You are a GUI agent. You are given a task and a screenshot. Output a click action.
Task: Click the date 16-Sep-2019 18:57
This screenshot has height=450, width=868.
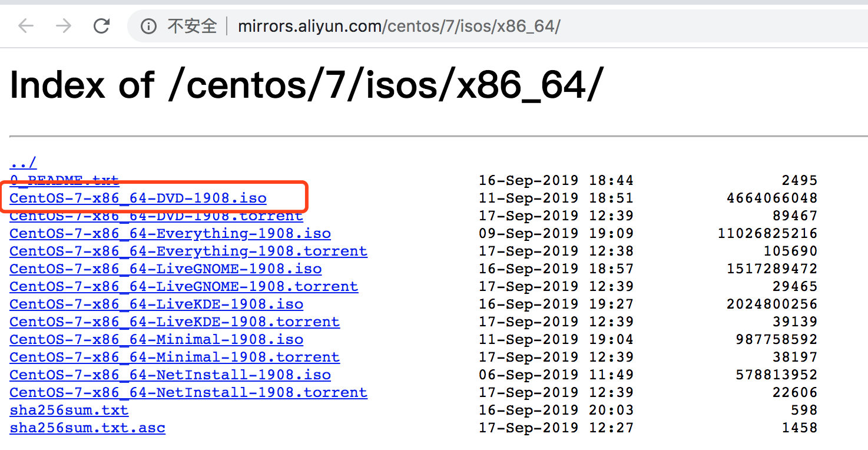click(x=556, y=269)
